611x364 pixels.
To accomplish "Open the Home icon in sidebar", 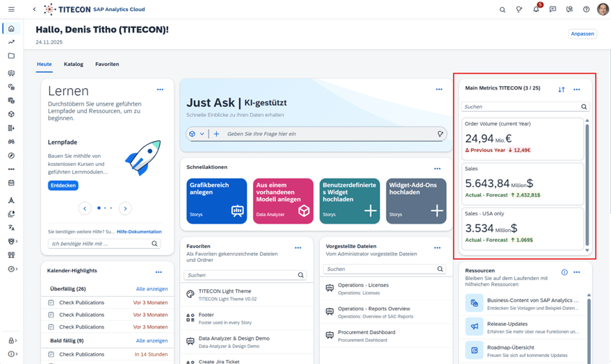I will click(x=11, y=28).
